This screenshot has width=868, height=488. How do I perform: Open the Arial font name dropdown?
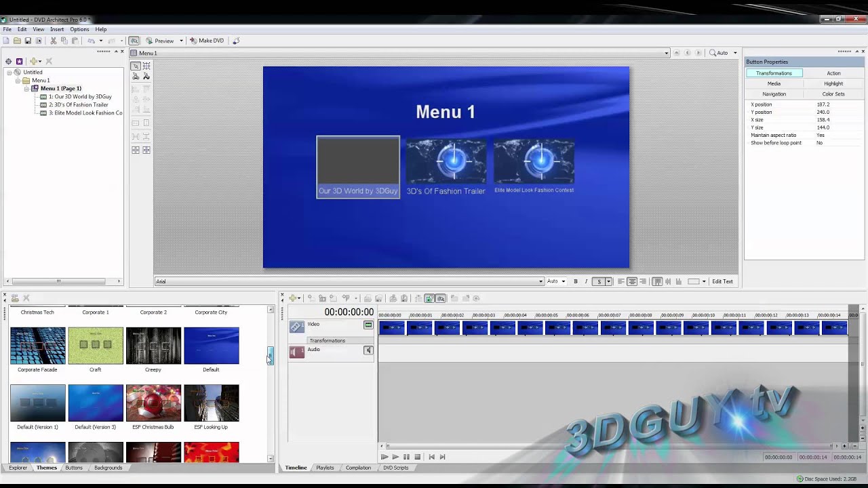coord(540,281)
